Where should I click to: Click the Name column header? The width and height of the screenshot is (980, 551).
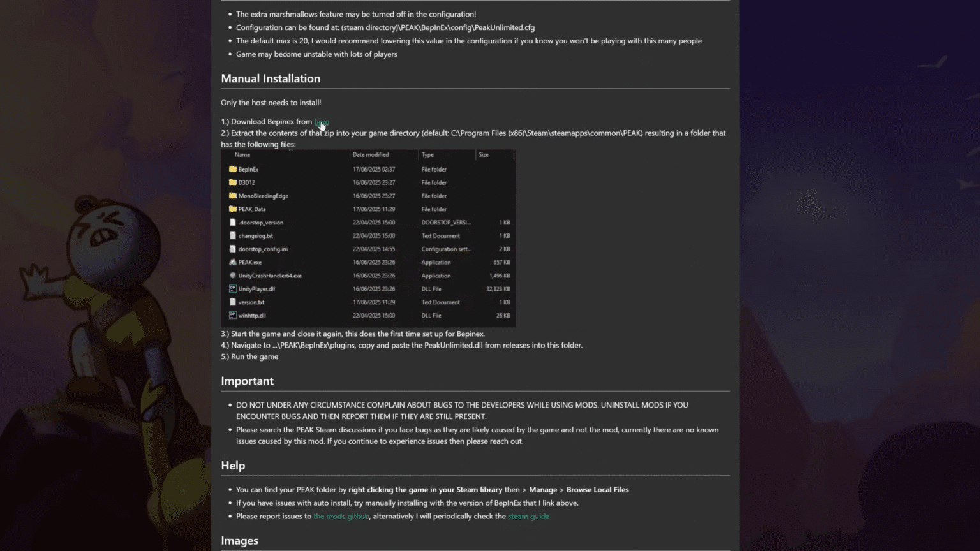pyautogui.click(x=242, y=155)
